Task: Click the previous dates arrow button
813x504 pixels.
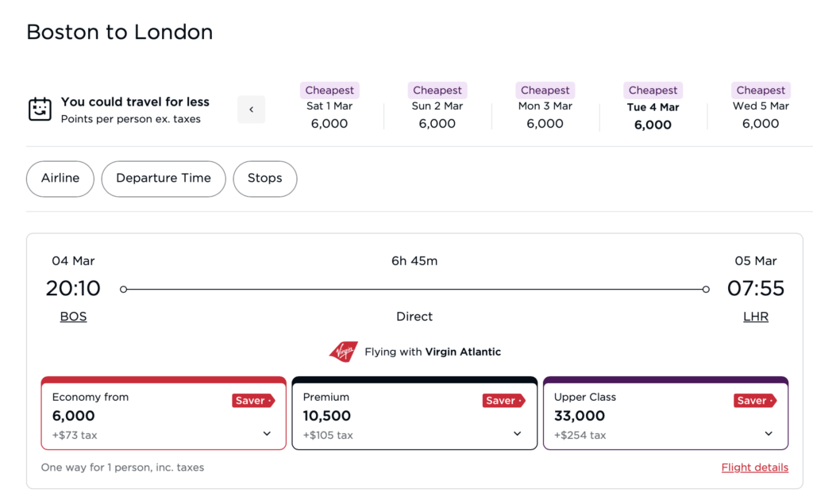Action: click(x=252, y=110)
